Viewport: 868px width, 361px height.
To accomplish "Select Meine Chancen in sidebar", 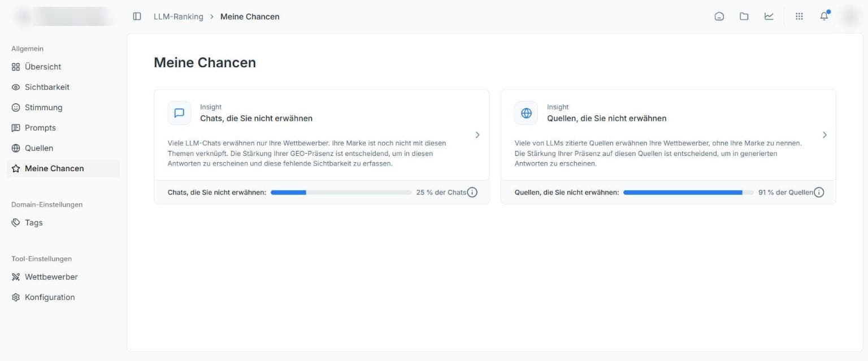I will click(63, 168).
